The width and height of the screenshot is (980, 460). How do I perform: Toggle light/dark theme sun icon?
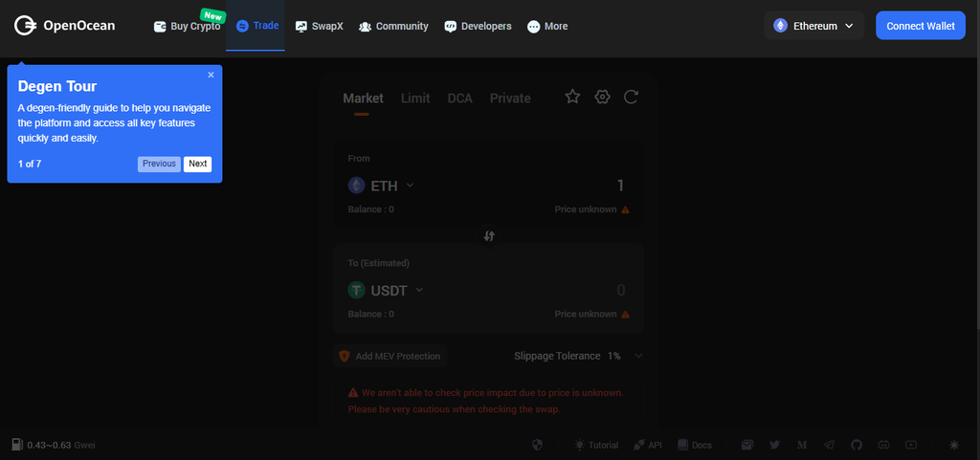pyautogui.click(x=954, y=445)
